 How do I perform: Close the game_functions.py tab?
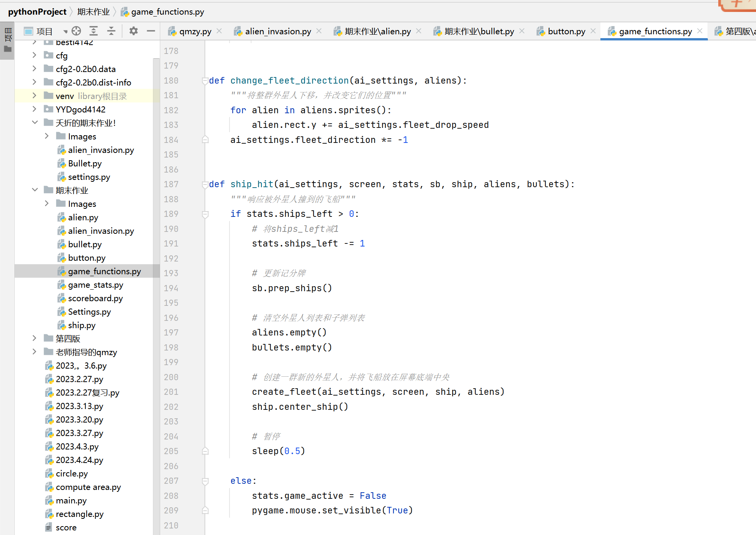(x=700, y=31)
